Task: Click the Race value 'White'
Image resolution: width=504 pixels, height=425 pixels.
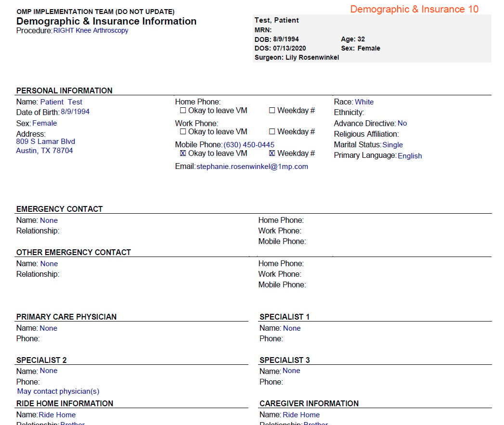Action: 364,102
